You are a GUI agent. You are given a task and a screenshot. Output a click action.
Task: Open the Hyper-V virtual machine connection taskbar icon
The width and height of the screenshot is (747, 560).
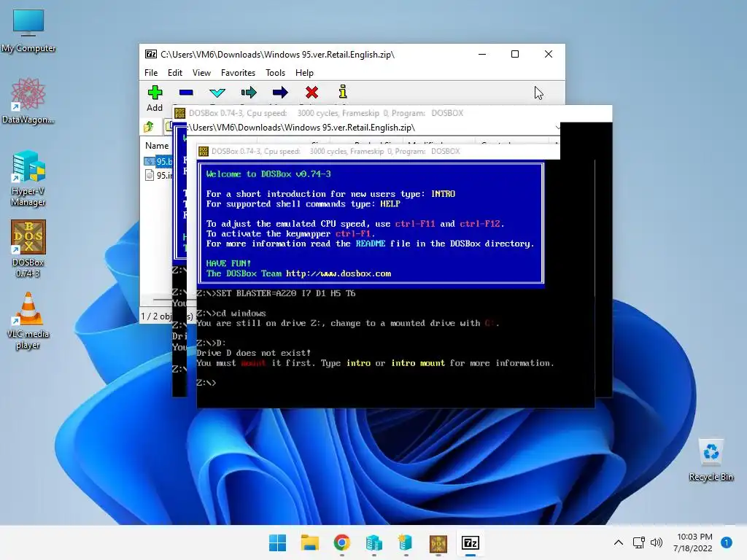coord(406,542)
